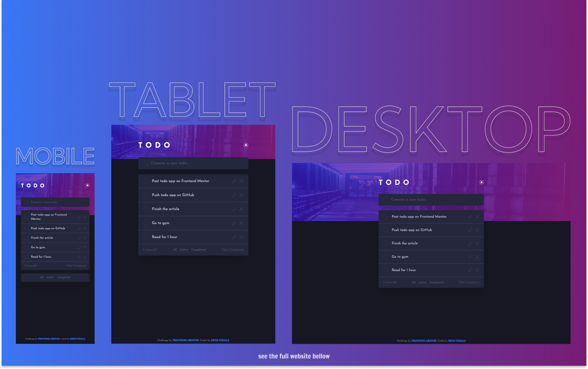588x369 pixels.
Task: Edit 'Post todo app on Frontend Mentor' in tablet preview
Action: coord(234,181)
